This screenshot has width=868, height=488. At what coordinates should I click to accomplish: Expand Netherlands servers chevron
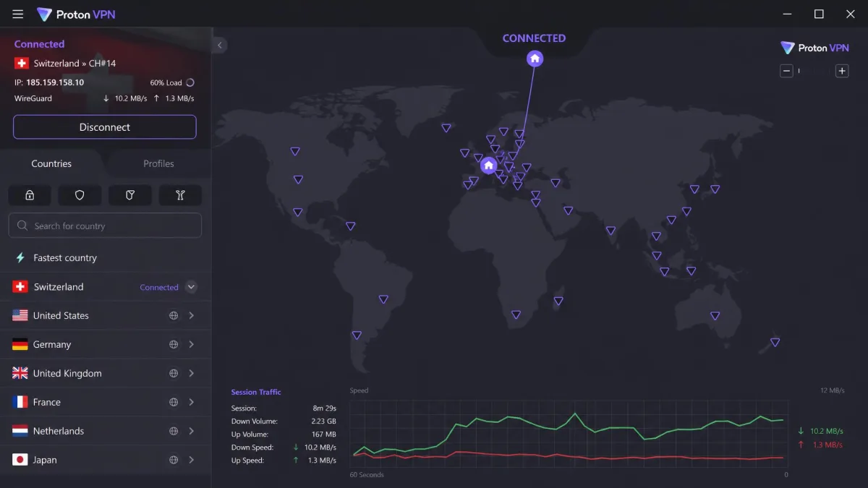point(192,431)
